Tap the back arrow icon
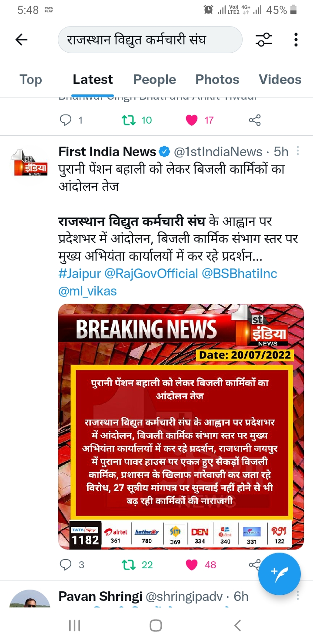The height and width of the screenshot is (644, 313). click(21, 40)
